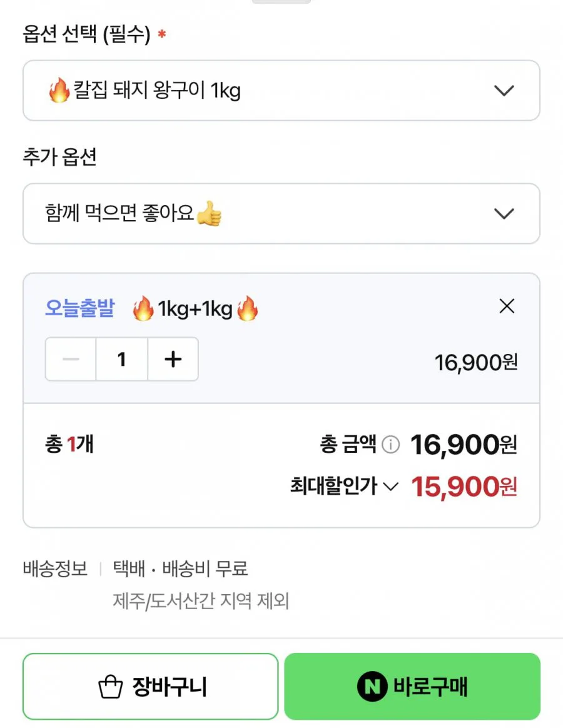The width and height of the screenshot is (563, 728).
Task: Click the quantity number field
Action: [x=122, y=359]
